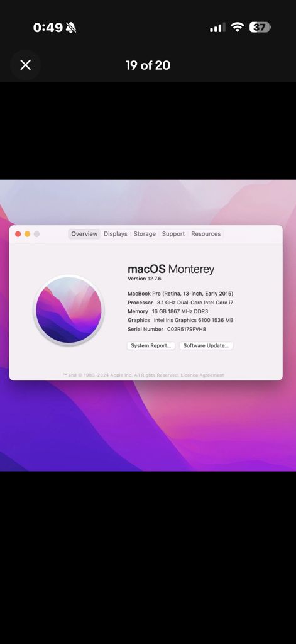The width and height of the screenshot is (296, 644).
Task: Switch to the Overview tab
Action: 84,234
